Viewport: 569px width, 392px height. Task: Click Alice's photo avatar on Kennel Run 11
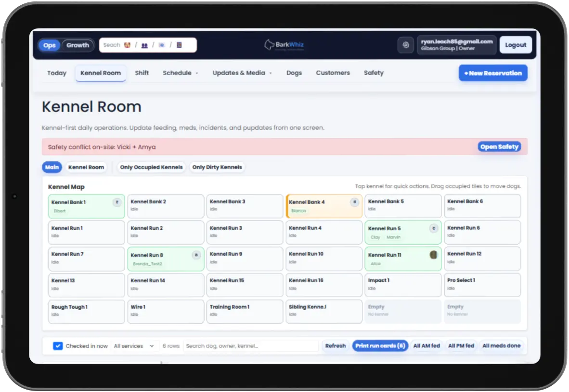(433, 255)
